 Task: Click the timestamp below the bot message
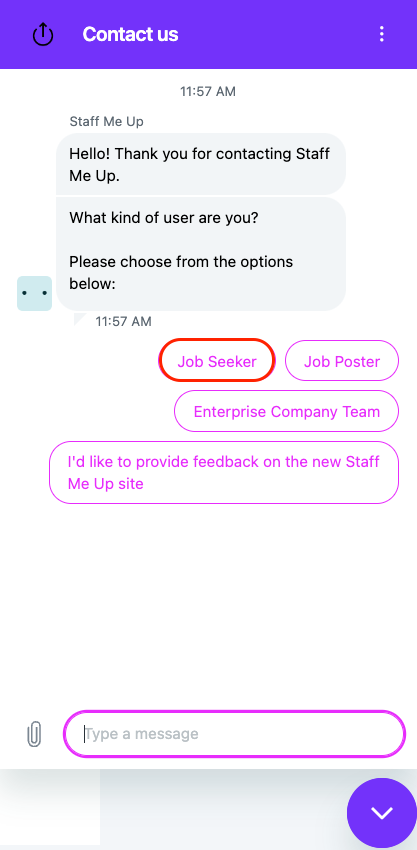124,321
